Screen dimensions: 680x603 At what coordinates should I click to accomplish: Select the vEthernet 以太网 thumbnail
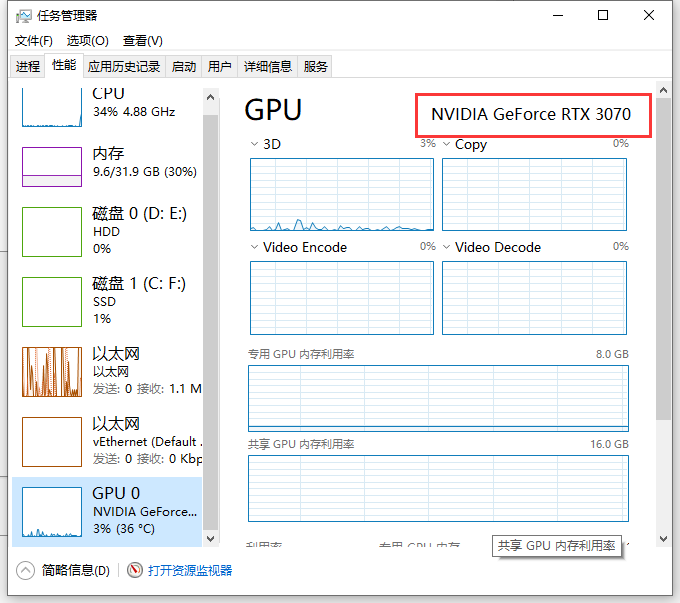point(52,442)
